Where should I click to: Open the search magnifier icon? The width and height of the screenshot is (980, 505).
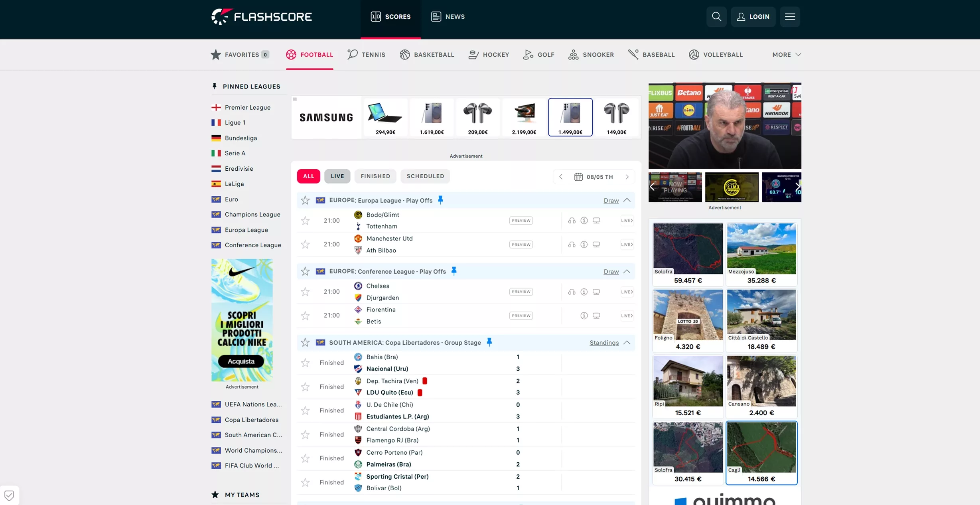716,17
